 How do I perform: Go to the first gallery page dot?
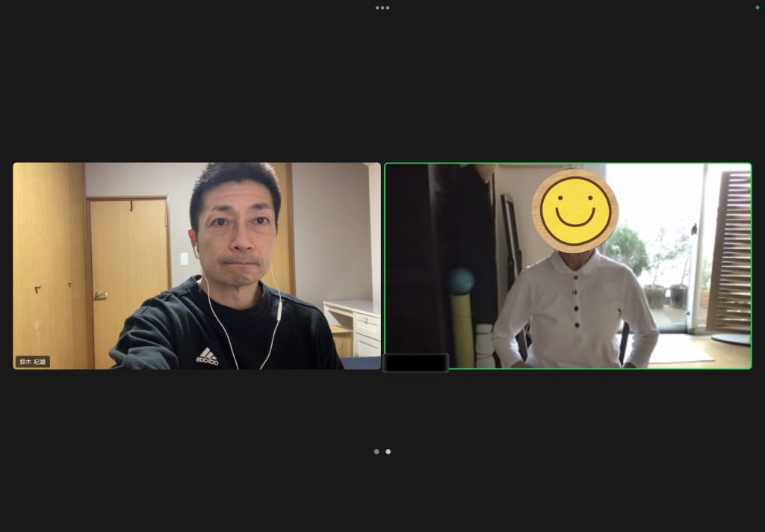(x=377, y=451)
